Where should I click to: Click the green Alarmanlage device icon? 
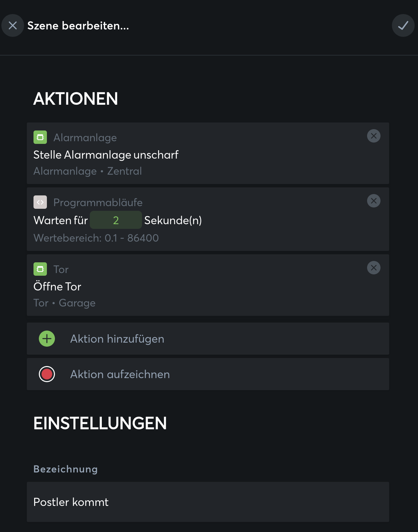[40, 137]
